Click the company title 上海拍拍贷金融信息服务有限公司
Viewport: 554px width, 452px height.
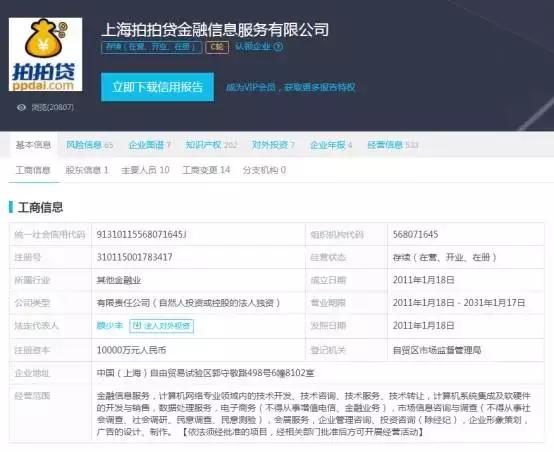tap(215, 29)
